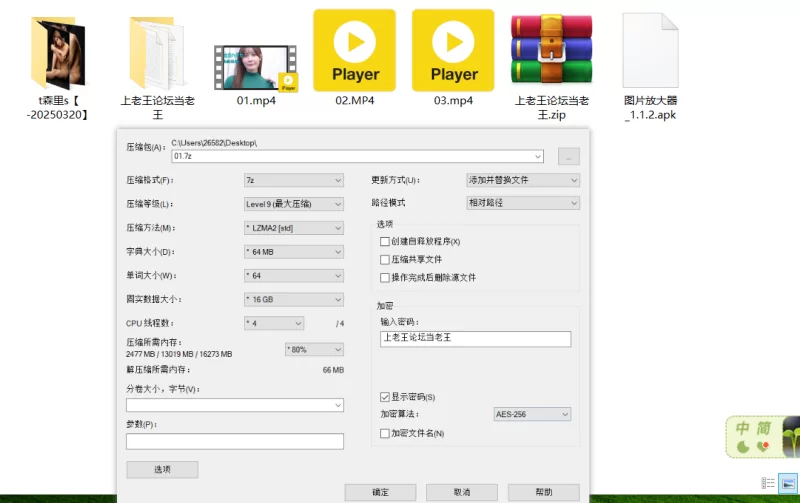Click the 确定 button
Screen dimensions: 800x503
click(x=380, y=492)
